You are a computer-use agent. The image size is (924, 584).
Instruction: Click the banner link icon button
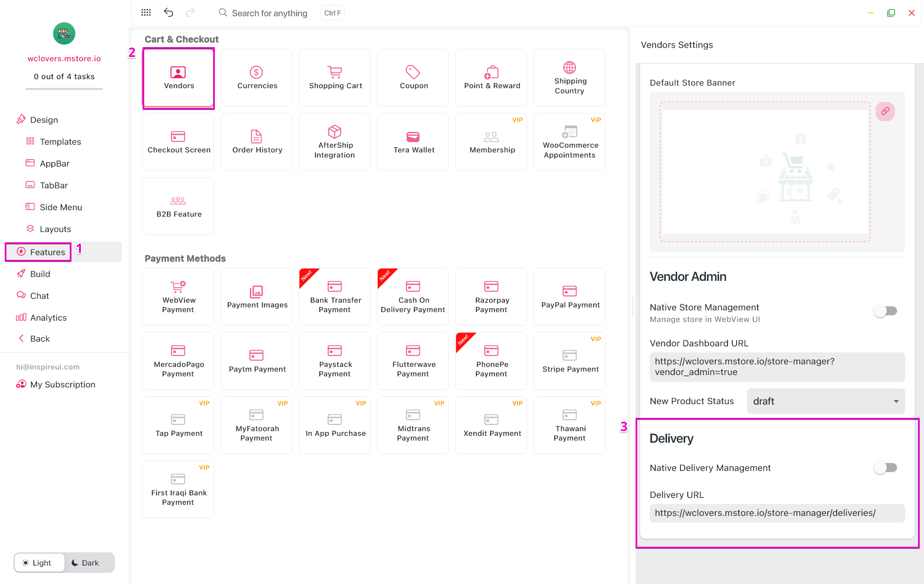(885, 111)
